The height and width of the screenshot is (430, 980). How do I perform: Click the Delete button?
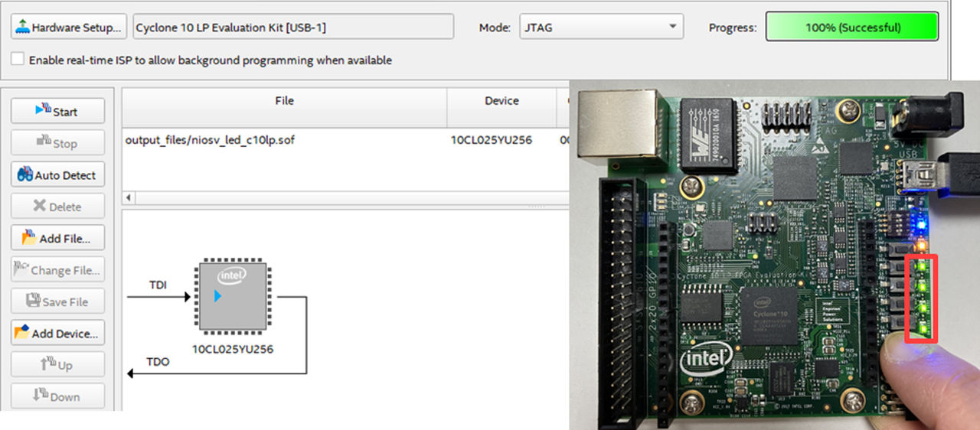tap(57, 207)
